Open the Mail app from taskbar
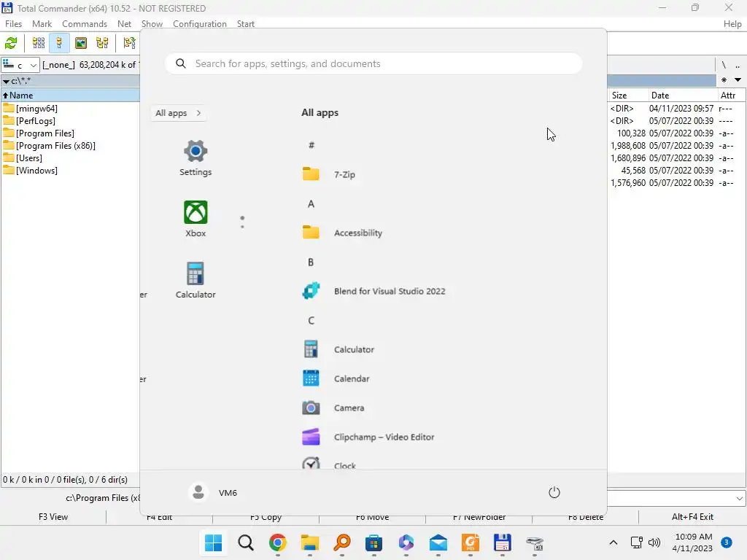Viewport: 747px width, 560px height. point(438,542)
